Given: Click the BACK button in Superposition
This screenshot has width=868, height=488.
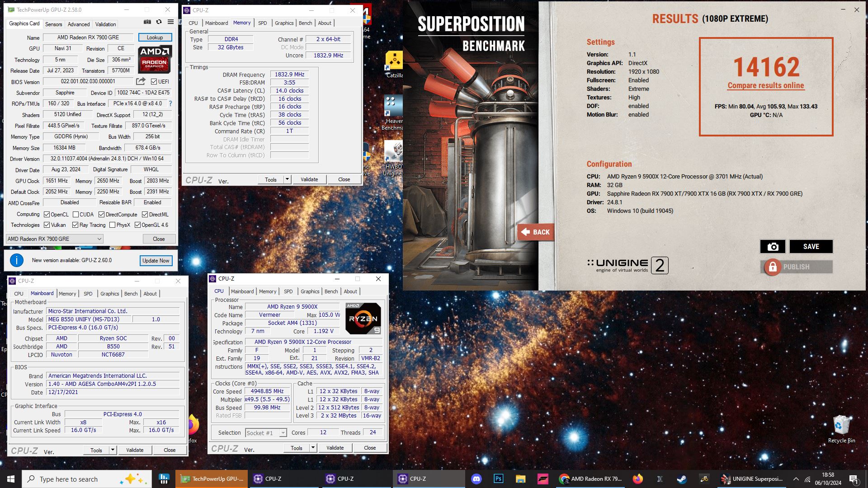Looking at the screenshot, I should coord(536,232).
